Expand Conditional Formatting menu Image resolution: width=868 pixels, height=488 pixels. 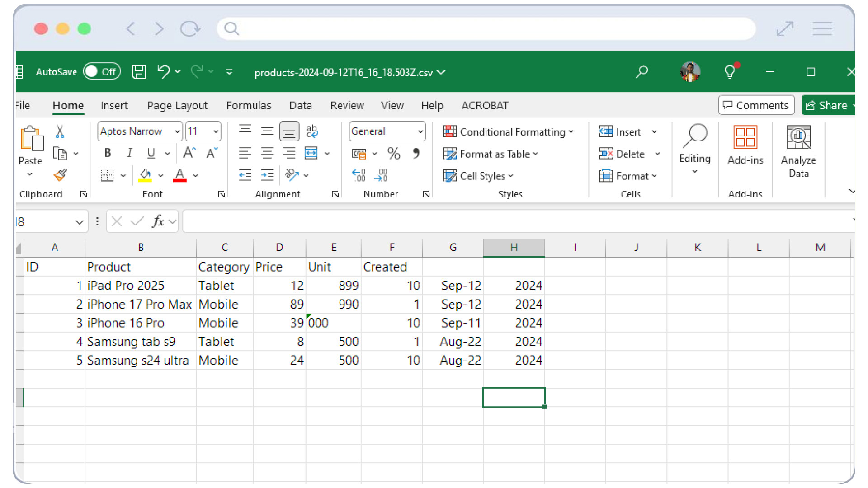pos(508,131)
